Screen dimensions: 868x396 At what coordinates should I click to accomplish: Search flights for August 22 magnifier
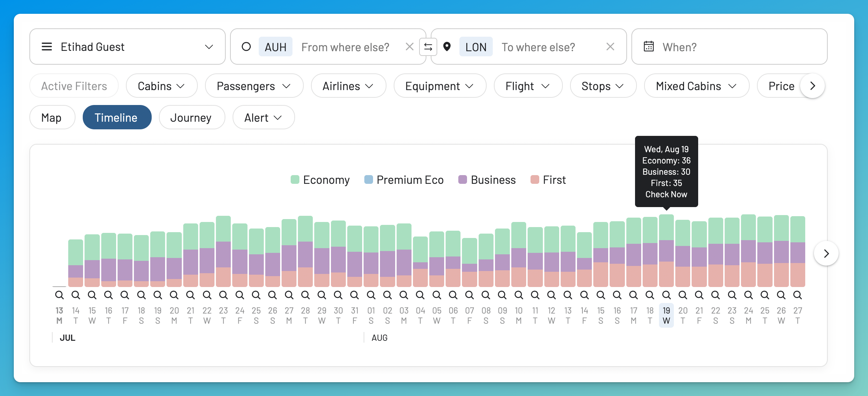click(x=716, y=295)
